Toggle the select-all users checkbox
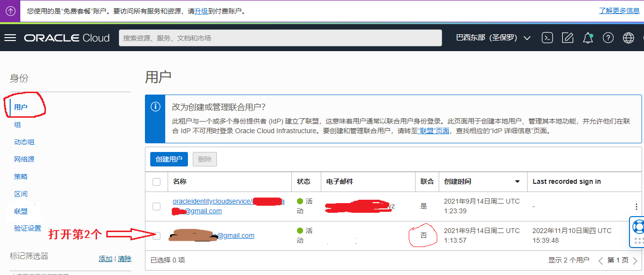 157,182
